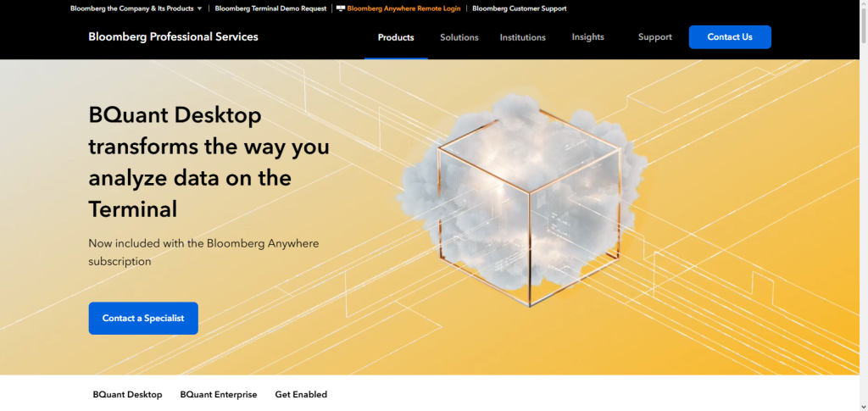Jump to Get Enabled section
This screenshot has width=868, height=411.
[x=301, y=394]
